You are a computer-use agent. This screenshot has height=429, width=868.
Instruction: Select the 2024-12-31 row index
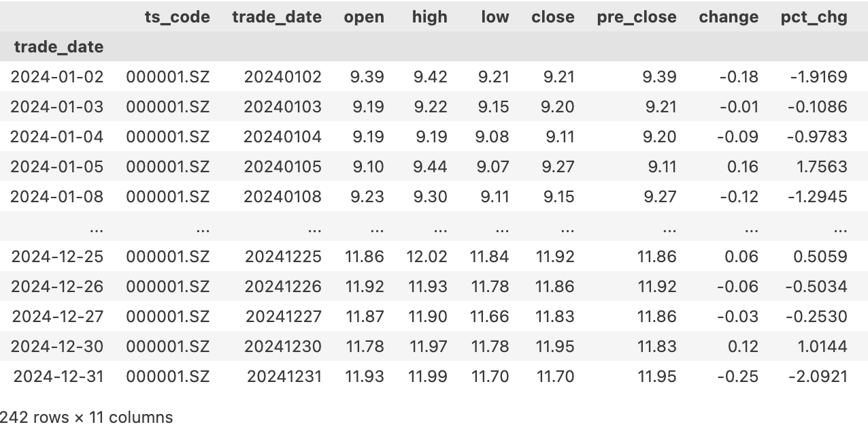pos(58,377)
